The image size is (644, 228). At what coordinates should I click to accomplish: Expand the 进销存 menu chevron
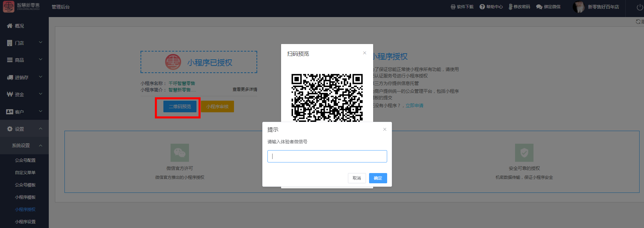(41, 77)
